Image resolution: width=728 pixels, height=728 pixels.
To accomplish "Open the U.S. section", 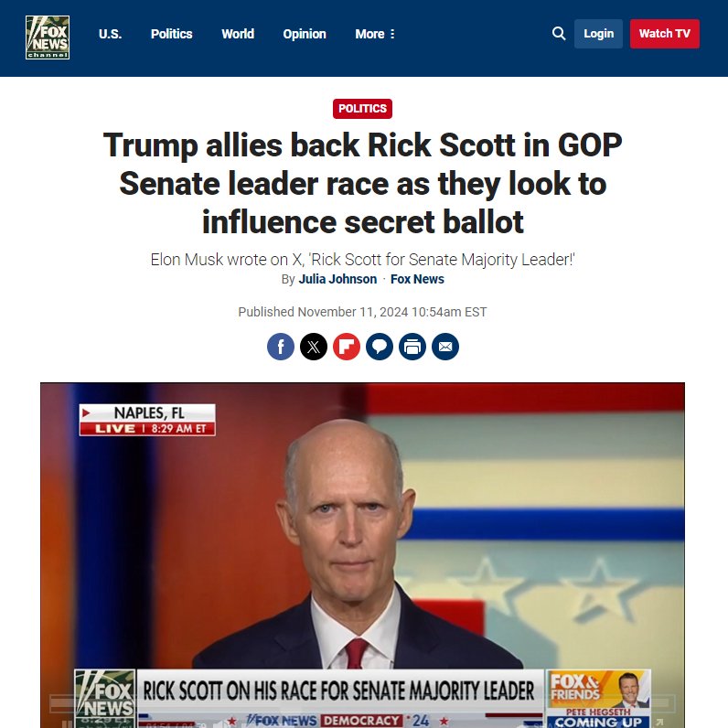I will point(110,34).
